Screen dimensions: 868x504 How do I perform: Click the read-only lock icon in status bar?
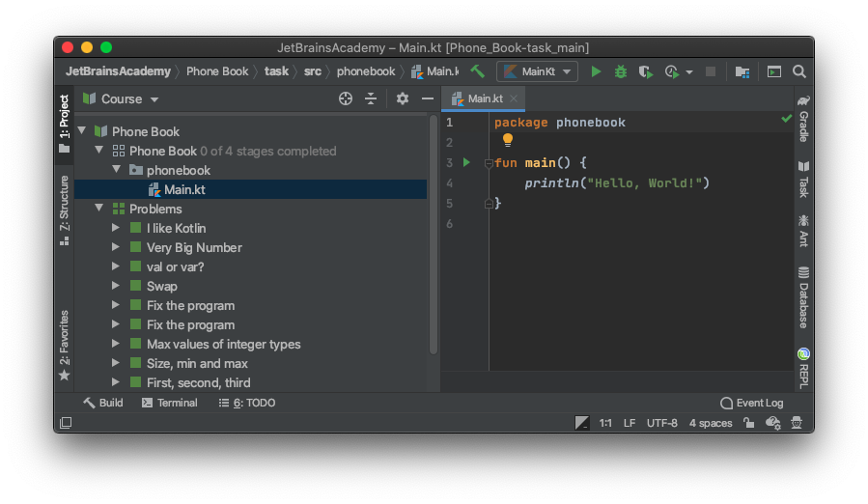pos(748,423)
